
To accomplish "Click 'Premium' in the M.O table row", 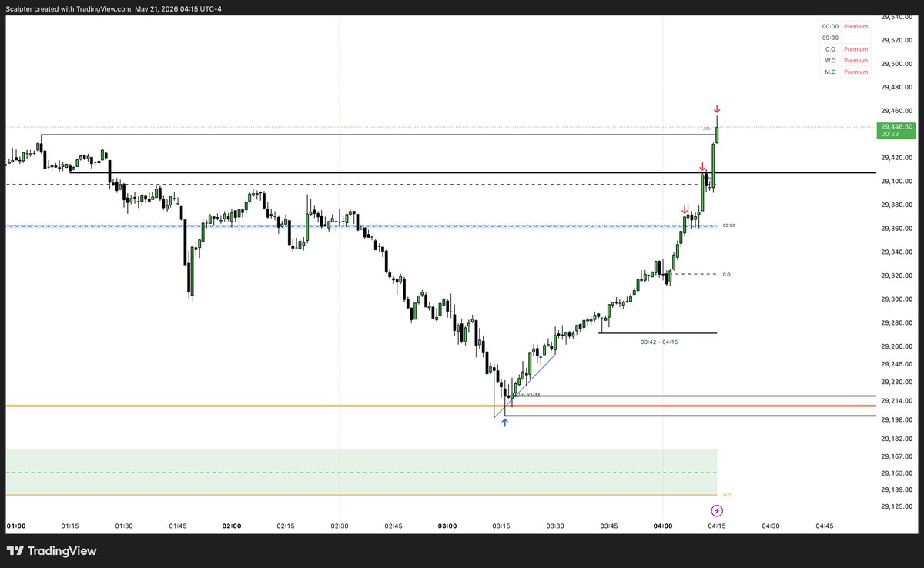I will pos(855,72).
